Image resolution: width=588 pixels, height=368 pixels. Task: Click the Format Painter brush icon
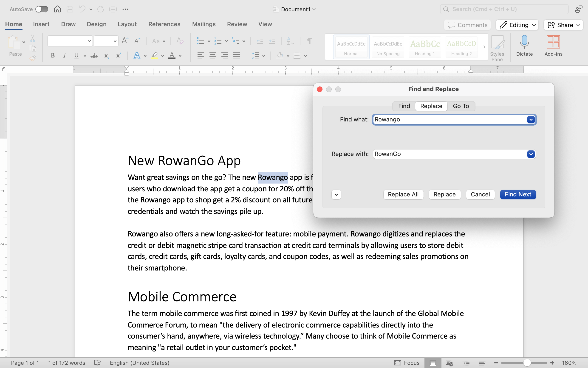[33, 58]
